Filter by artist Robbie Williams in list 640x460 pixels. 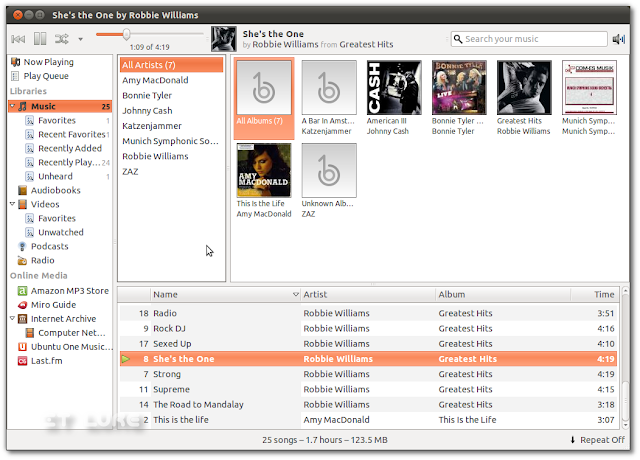(171, 156)
